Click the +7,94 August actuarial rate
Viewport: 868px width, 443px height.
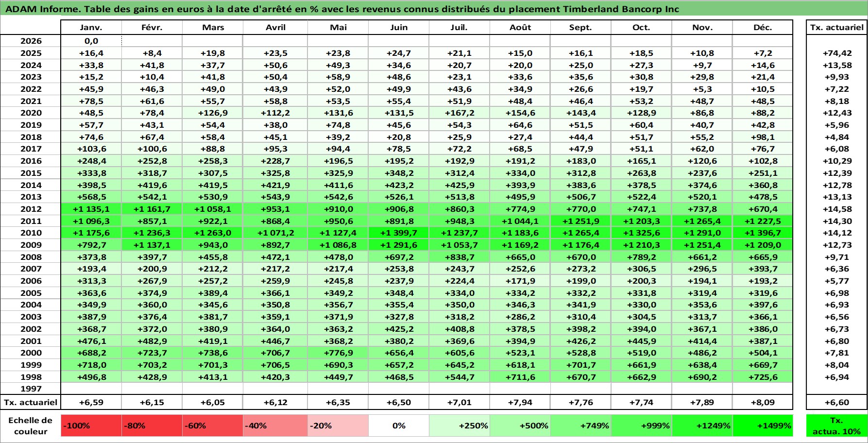[520, 402]
